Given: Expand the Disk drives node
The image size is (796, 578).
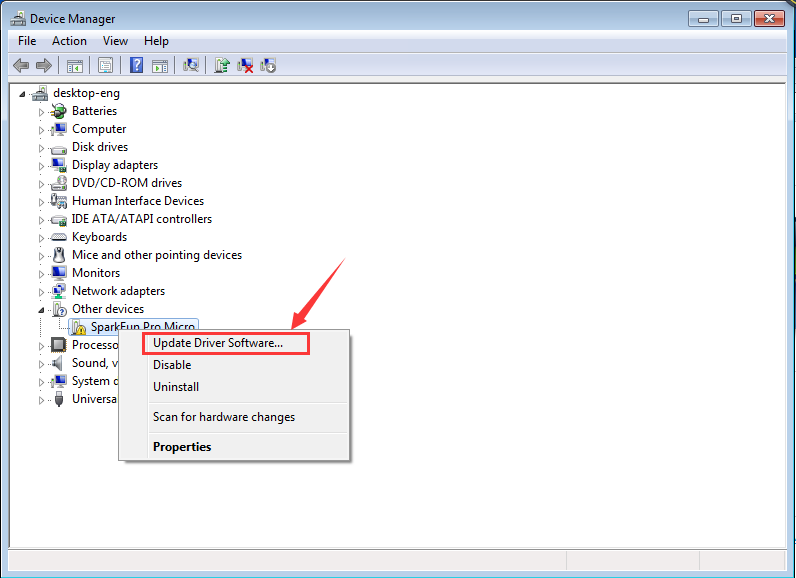Looking at the screenshot, I should point(41,148).
